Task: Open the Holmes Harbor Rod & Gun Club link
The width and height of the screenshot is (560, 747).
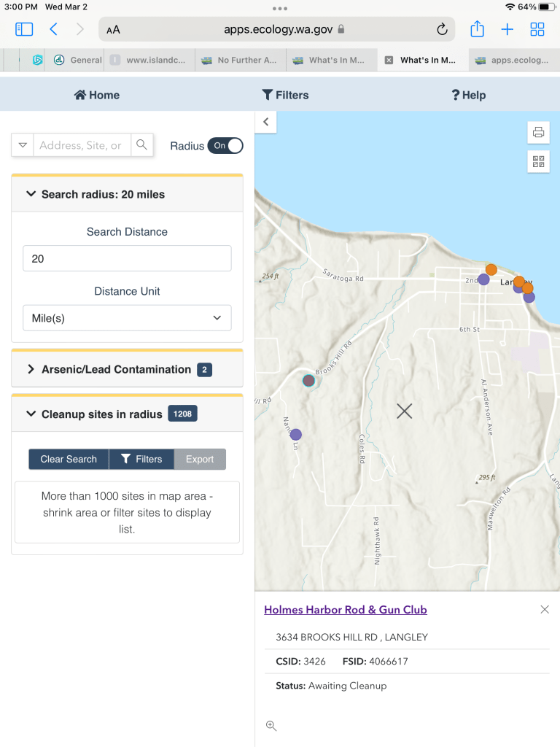Action: tap(346, 610)
